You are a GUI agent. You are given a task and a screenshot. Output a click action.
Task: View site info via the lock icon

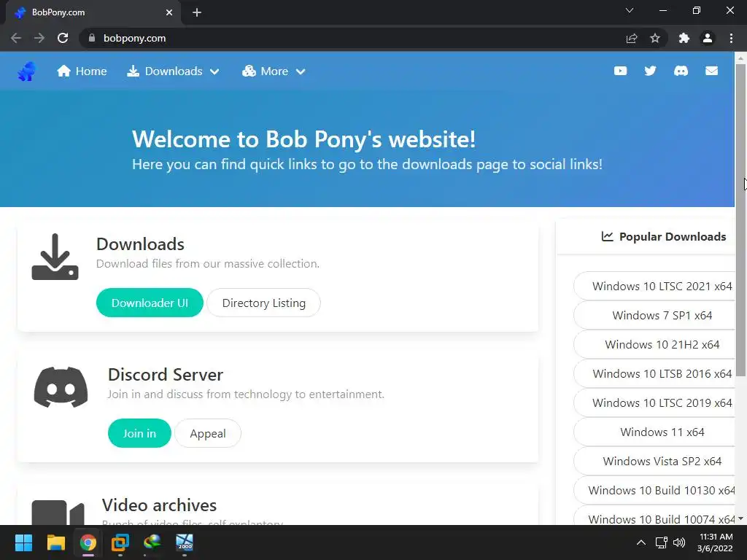click(92, 38)
